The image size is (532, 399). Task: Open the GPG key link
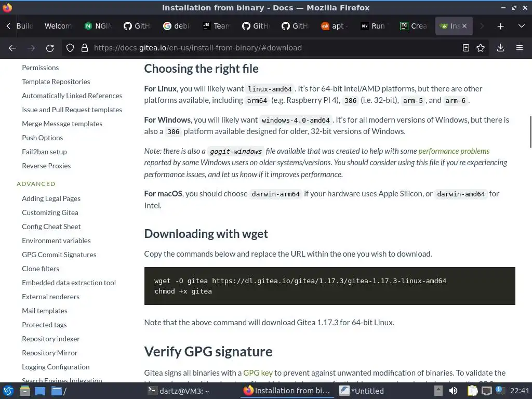point(258,373)
